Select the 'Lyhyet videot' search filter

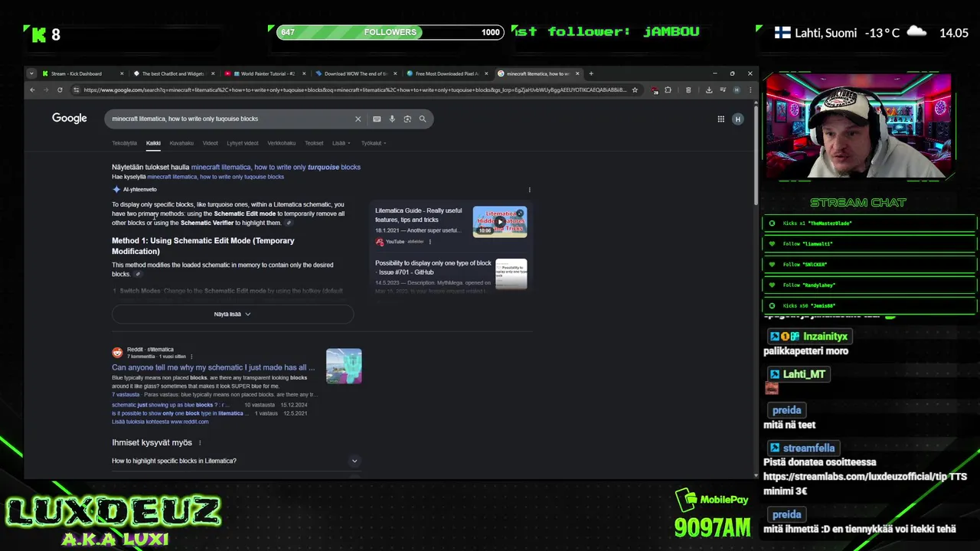[243, 143]
